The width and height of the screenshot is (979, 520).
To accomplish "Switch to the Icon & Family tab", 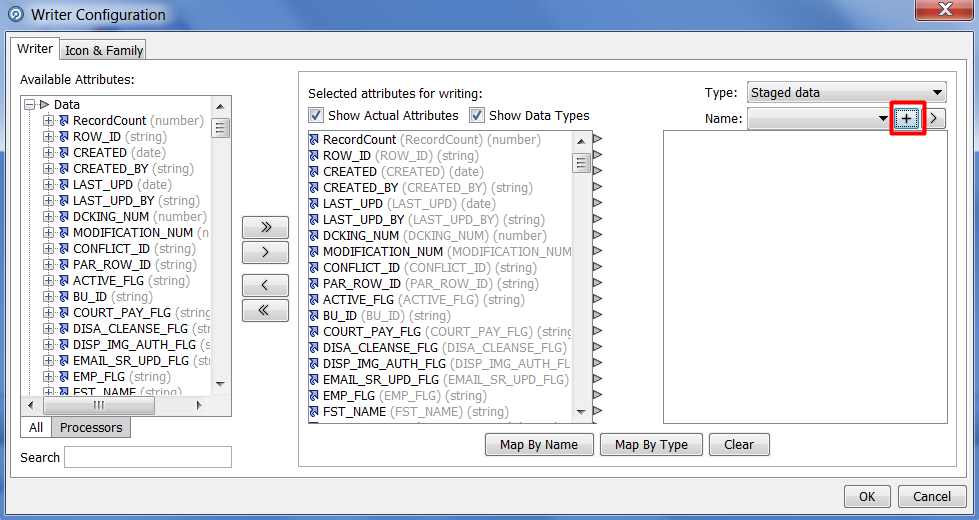I will (104, 51).
